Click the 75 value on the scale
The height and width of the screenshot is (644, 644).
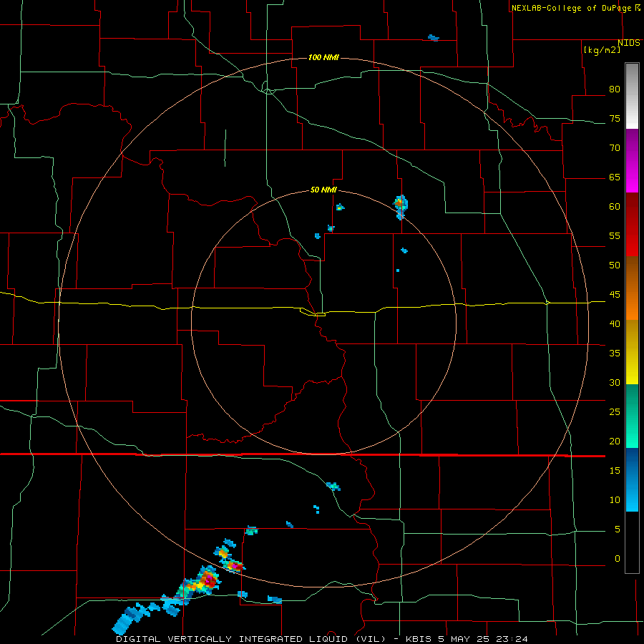pos(615,119)
